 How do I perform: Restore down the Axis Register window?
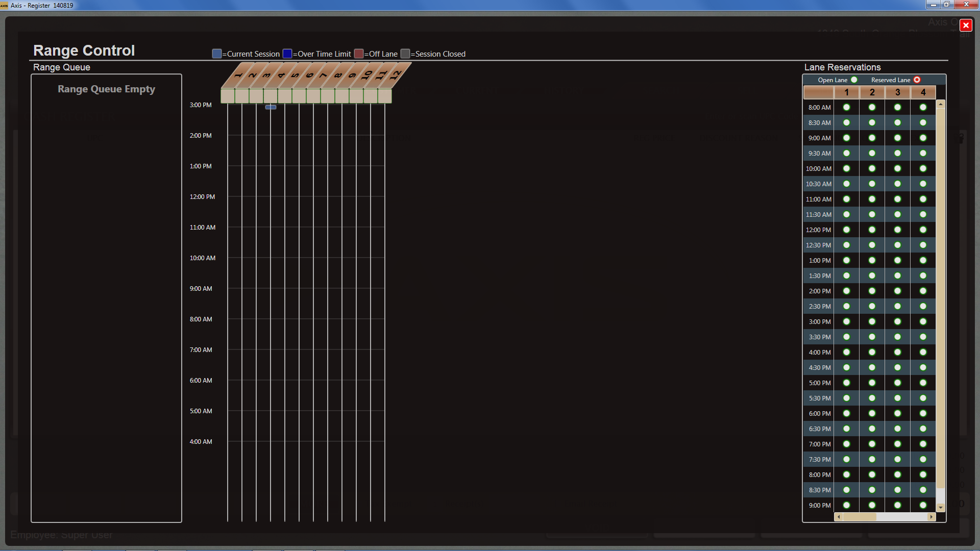pyautogui.click(x=946, y=5)
